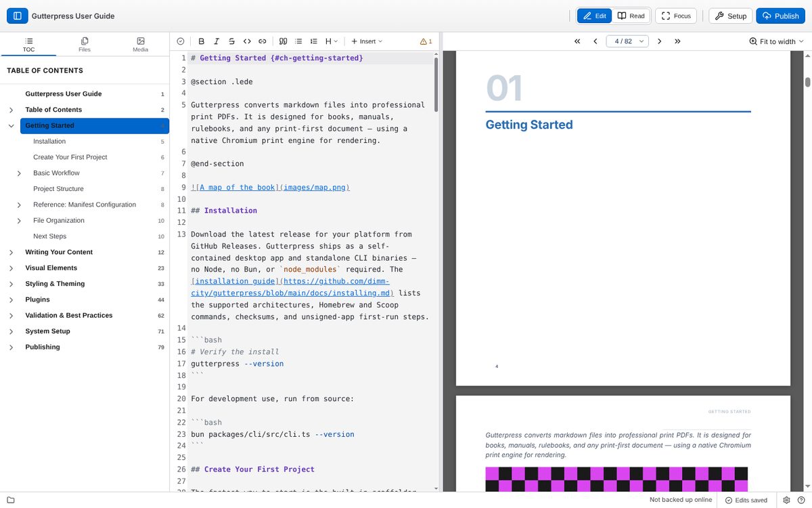Insert a blockquote
Screen dimensions: 812x508
[x=284, y=41]
